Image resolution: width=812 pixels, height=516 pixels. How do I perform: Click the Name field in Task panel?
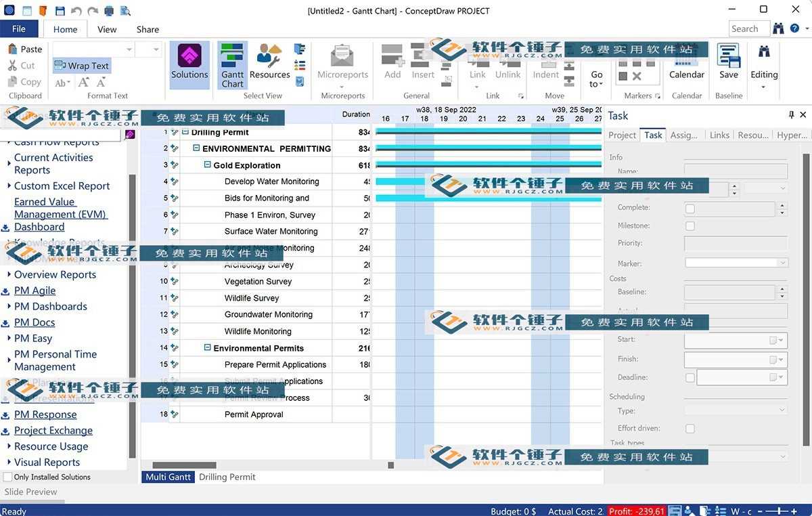(736, 171)
